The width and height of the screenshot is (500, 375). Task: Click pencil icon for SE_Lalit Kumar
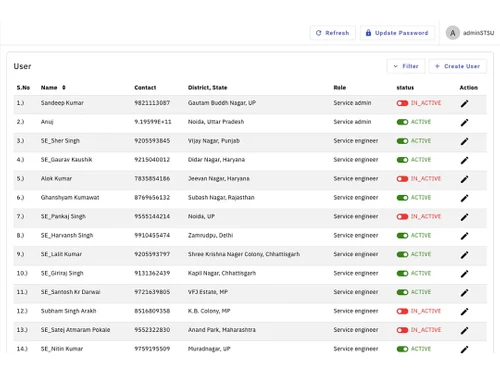[x=464, y=255]
